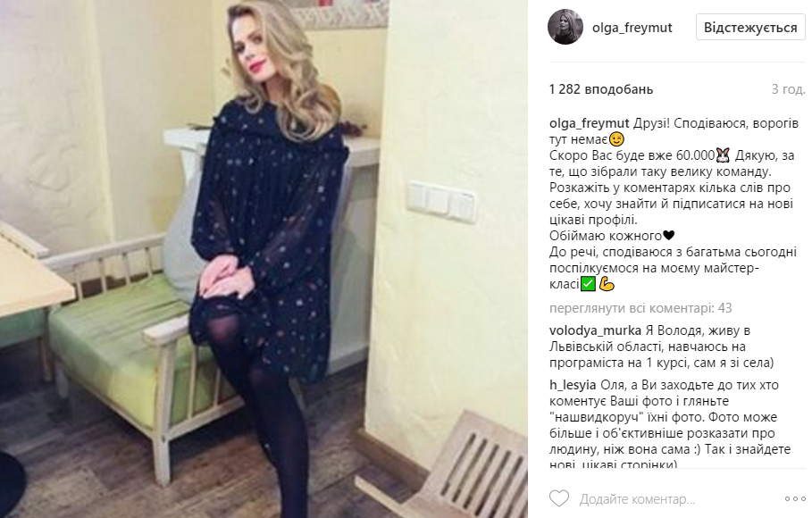812x518 pixels.
Task: Click the 3 год. post timestamp
Action: pos(788,89)
